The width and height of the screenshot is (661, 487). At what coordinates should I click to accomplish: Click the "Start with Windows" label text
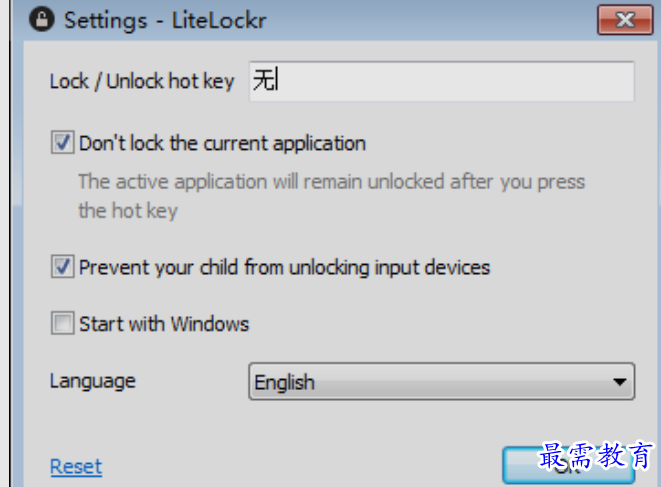click(164, 324)
